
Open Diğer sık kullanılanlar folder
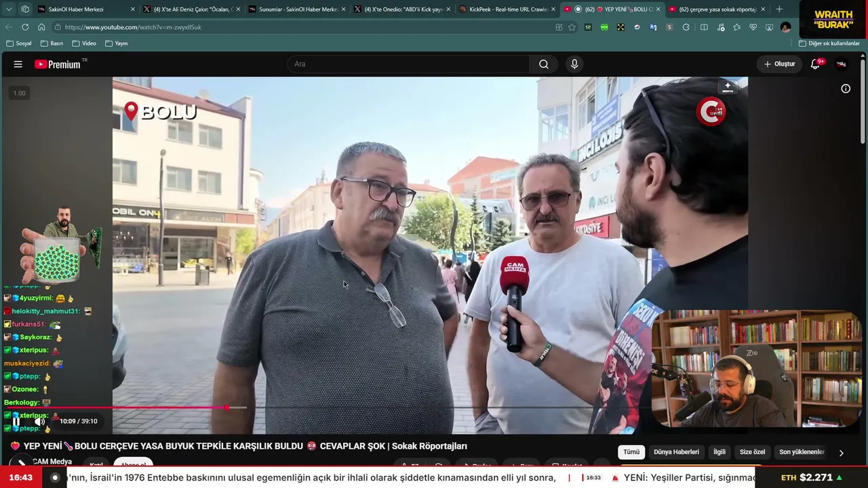pos(829,43)
